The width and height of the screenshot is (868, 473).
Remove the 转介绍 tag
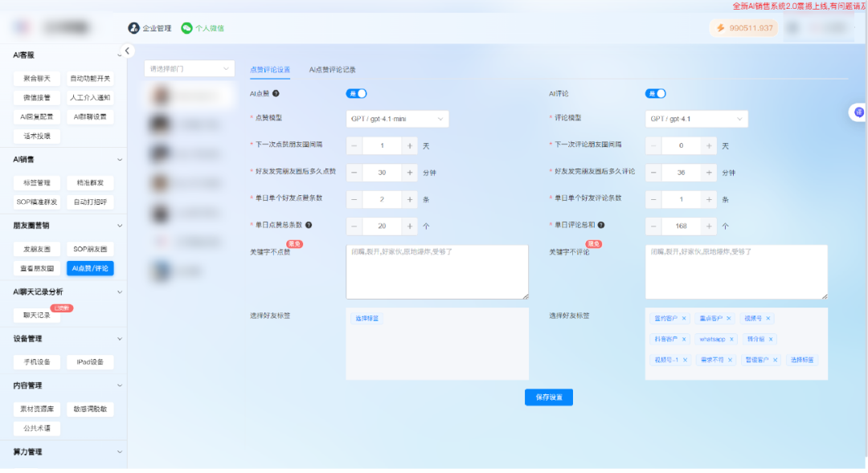coord(771,339)
